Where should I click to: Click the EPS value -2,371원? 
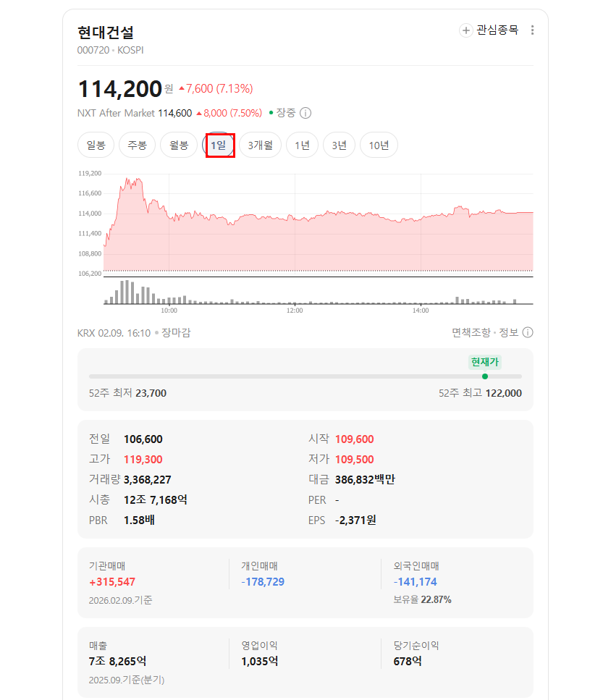[355, 520]
